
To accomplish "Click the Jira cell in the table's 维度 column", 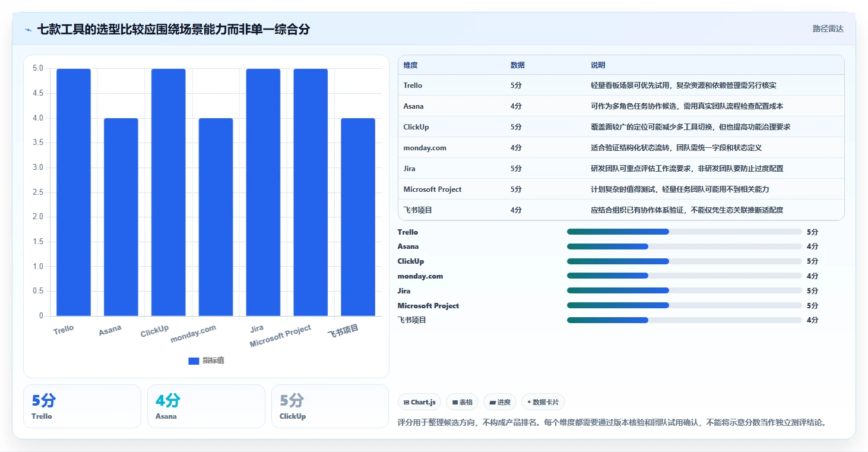I will click(409, 169).
